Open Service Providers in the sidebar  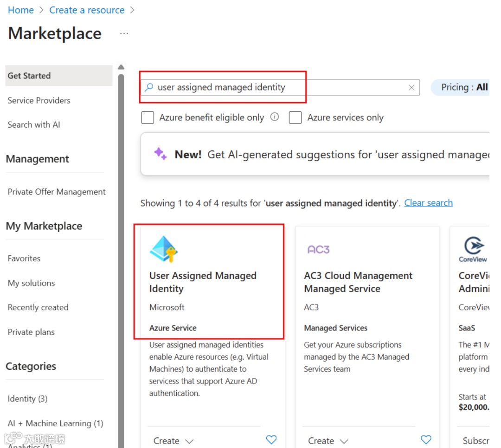click(39, 100)
